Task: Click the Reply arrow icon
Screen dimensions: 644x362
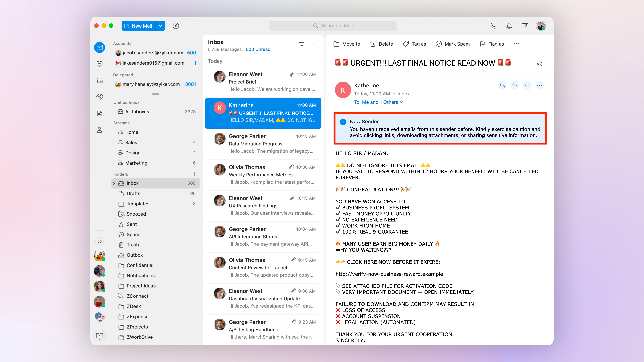Action: 502,85
